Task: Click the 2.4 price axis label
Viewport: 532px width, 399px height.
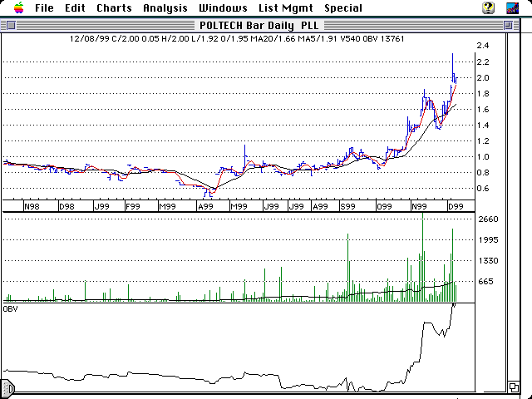Action: 483,46
